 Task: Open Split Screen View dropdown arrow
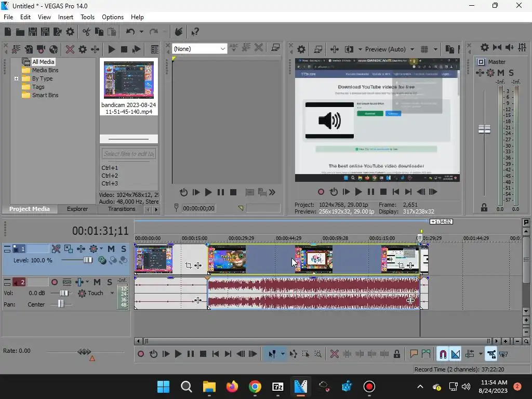[360, 49]
